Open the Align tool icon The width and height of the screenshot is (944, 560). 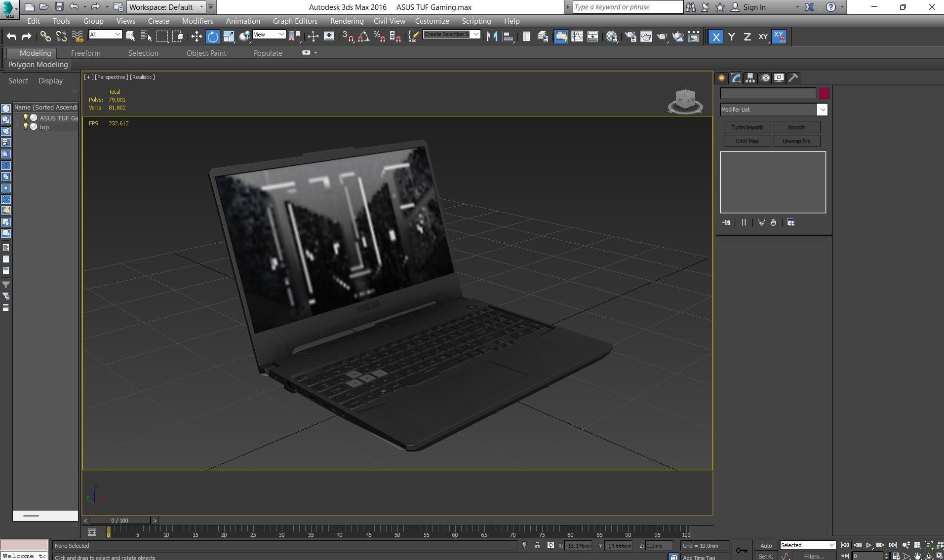[508, 37]
